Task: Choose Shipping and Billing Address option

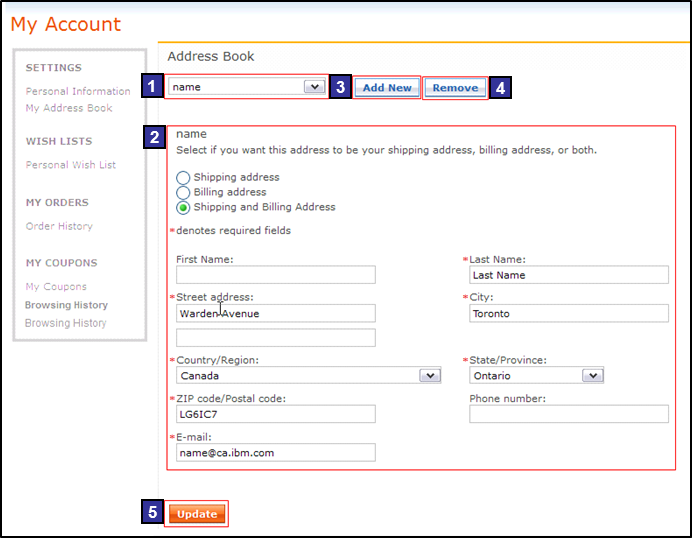Action: pos(183,208)
